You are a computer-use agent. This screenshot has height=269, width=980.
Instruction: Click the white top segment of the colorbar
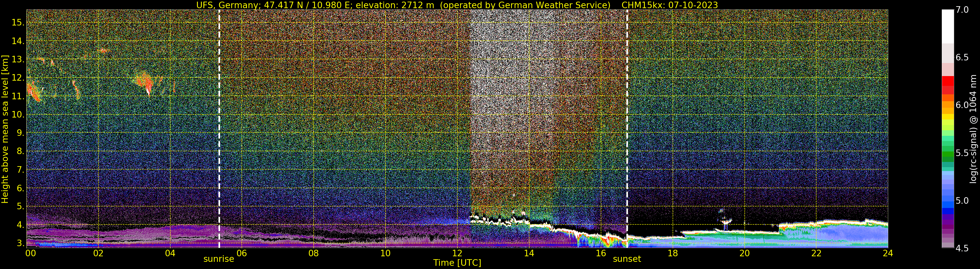(x=948, y=26)
